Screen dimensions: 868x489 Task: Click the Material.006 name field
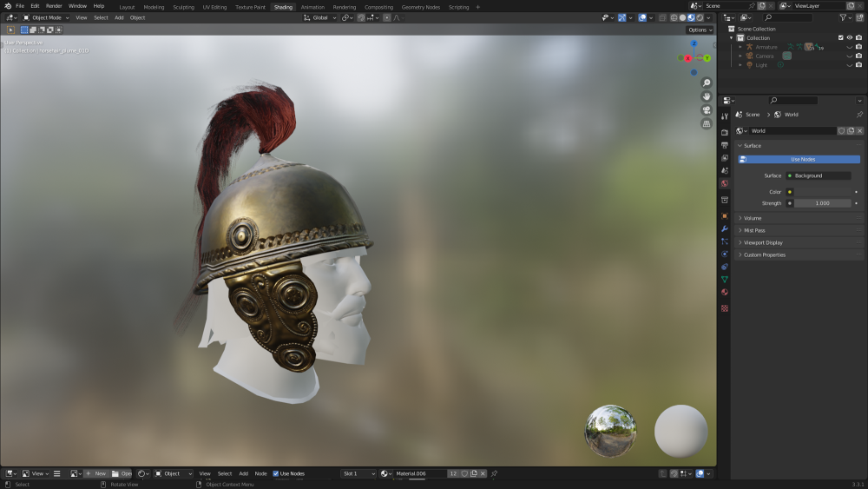click(418, 473)
